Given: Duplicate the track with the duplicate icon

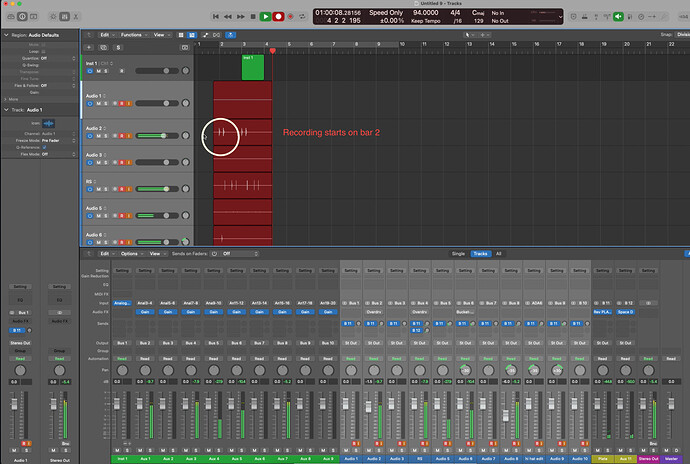Looking at the screenshot, I should coord(104,47).
